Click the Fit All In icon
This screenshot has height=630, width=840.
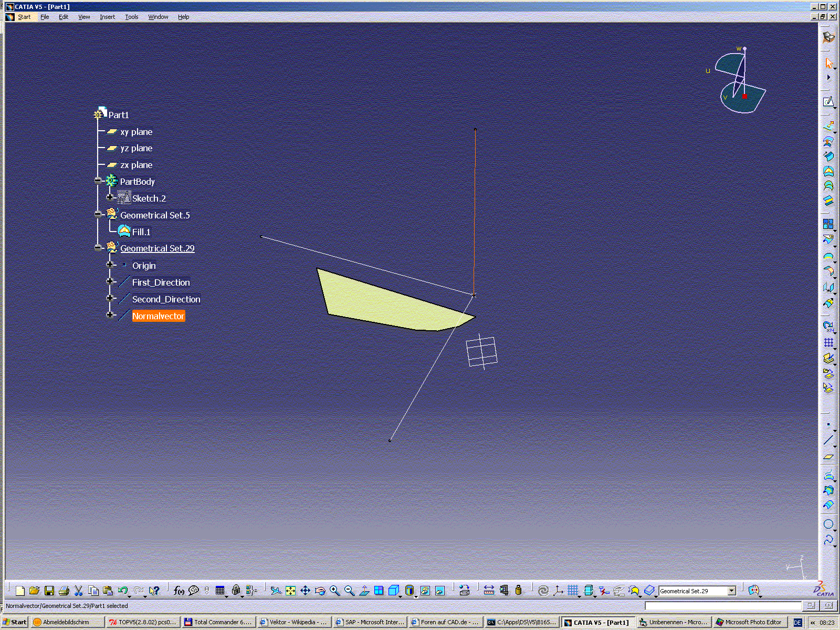coord(291,591)
